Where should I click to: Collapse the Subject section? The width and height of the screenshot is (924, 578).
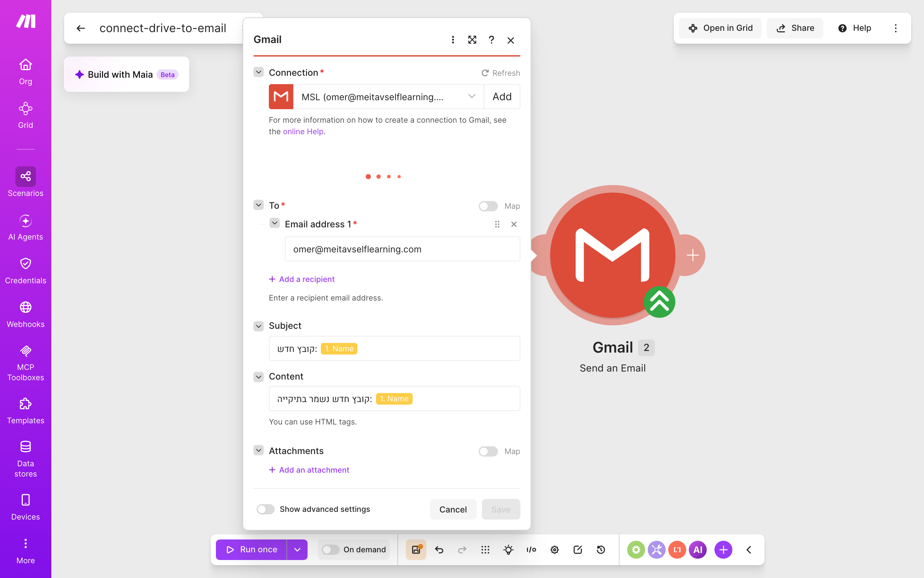(259, 326)
